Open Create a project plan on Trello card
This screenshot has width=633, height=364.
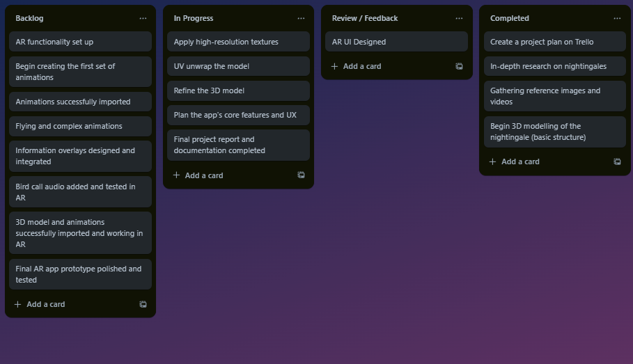coord(554,42)
